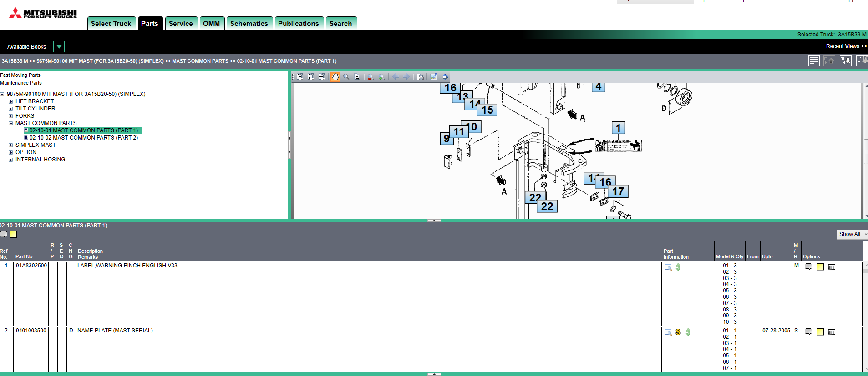
Task: Click part number 9401003500 cell
Action: coord(31,331)
